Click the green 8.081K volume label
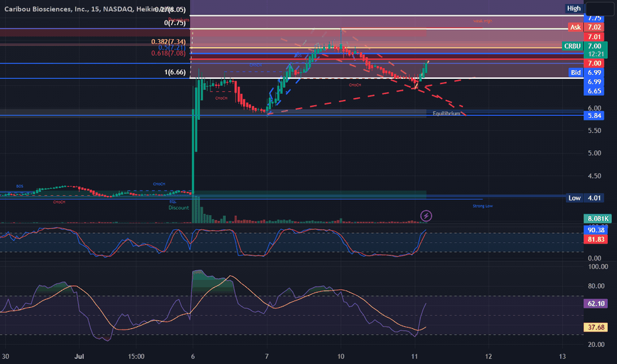 coord(597,218)
